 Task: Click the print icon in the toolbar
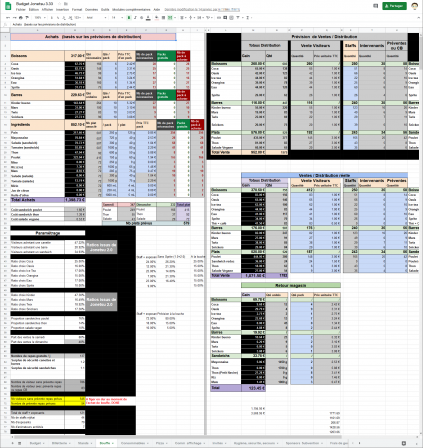(x=21, y=18)
